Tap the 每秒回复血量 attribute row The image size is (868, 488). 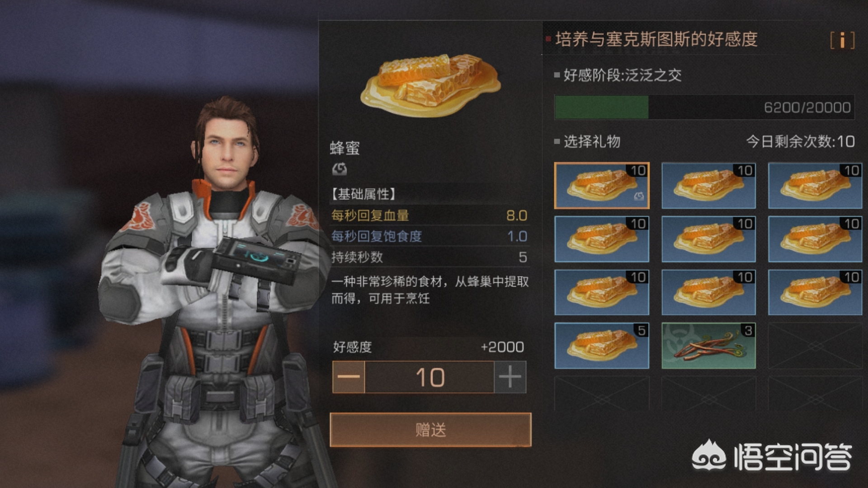pyautogui.click(x=429, y=216)
